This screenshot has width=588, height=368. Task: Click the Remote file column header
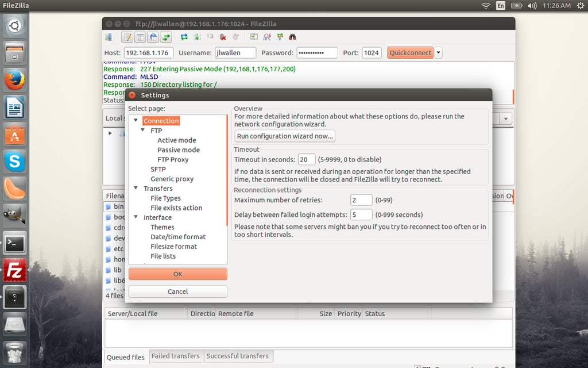(257, 313)
